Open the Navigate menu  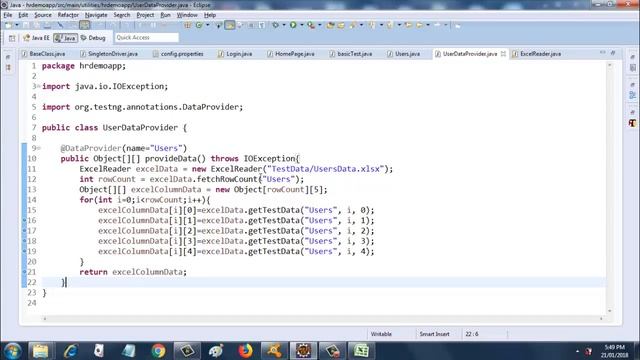pyautogui.click(x=96, y=15)
